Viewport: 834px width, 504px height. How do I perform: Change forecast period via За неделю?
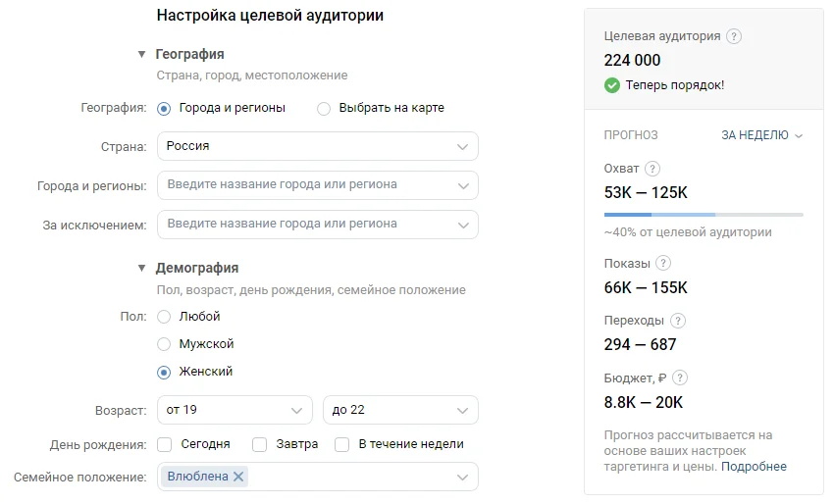point(761,135)
